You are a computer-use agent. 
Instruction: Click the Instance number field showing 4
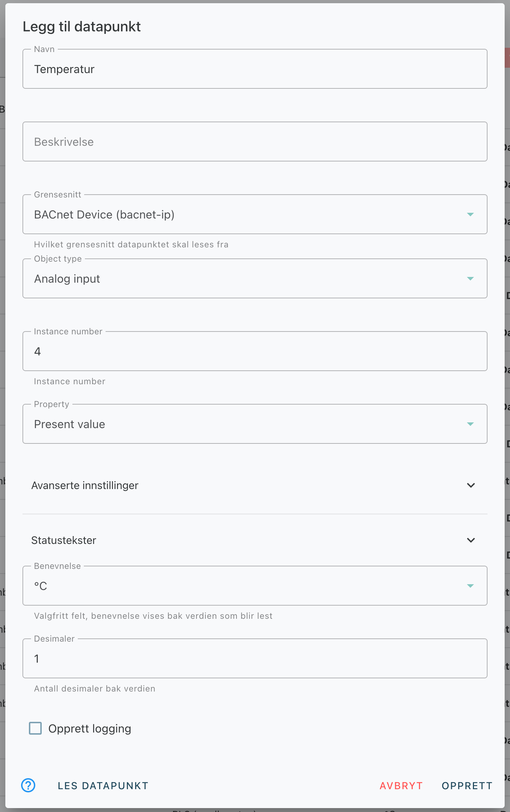tap(255, 351)
